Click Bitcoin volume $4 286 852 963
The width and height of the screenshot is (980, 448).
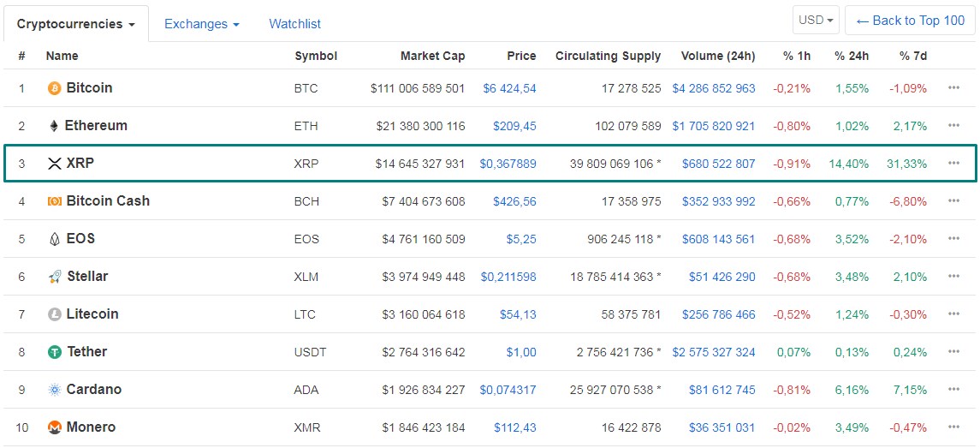714,89
